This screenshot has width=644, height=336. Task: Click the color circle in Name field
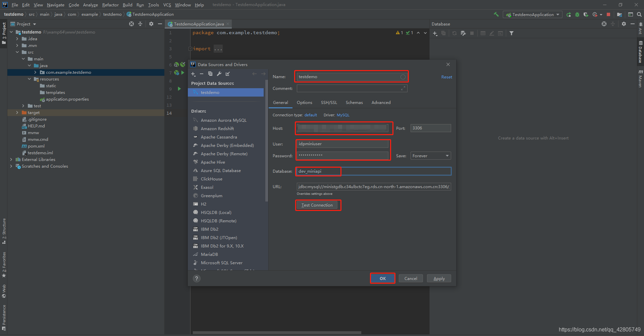(x=403, y=77)
